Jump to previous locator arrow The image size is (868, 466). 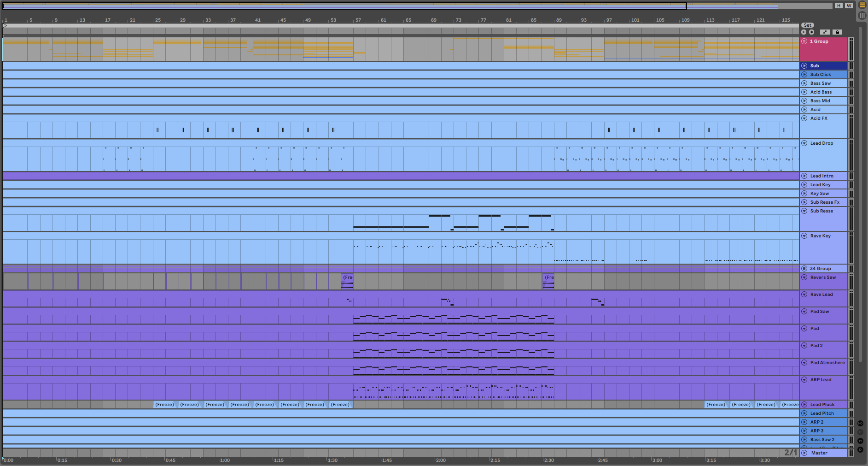[x=804, y=32]
